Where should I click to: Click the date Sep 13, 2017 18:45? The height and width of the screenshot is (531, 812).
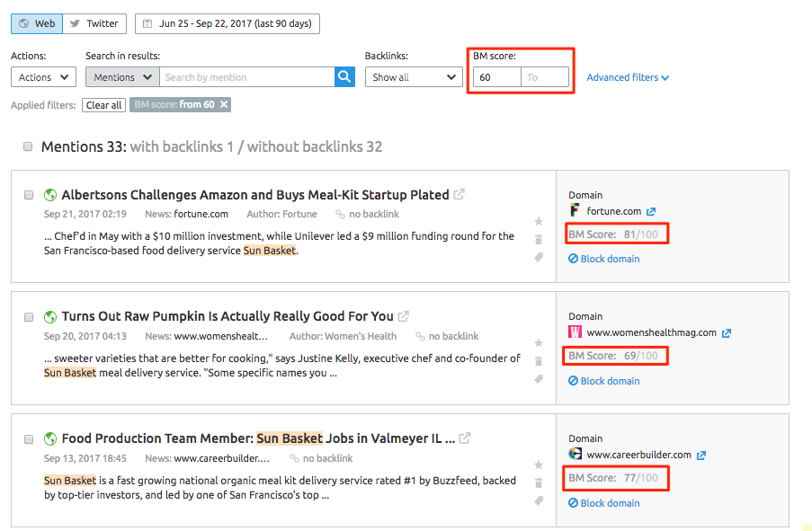tap(85, 458)
